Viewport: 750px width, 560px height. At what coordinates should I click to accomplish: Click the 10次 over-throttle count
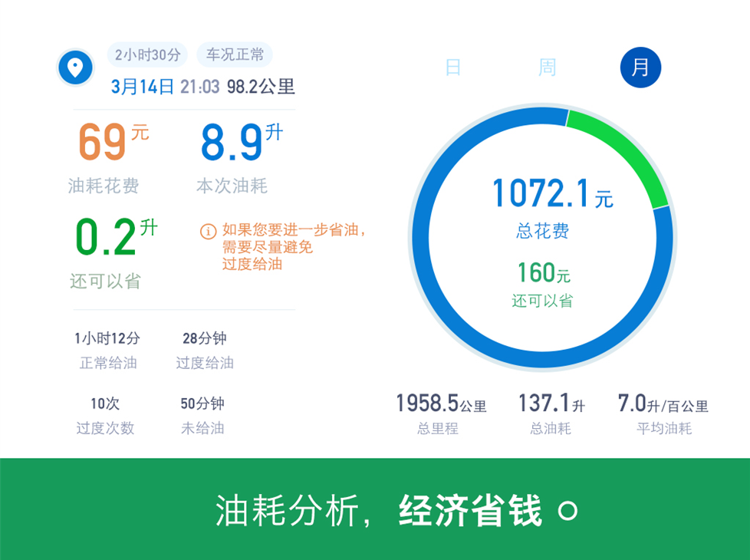pos(105,404)
